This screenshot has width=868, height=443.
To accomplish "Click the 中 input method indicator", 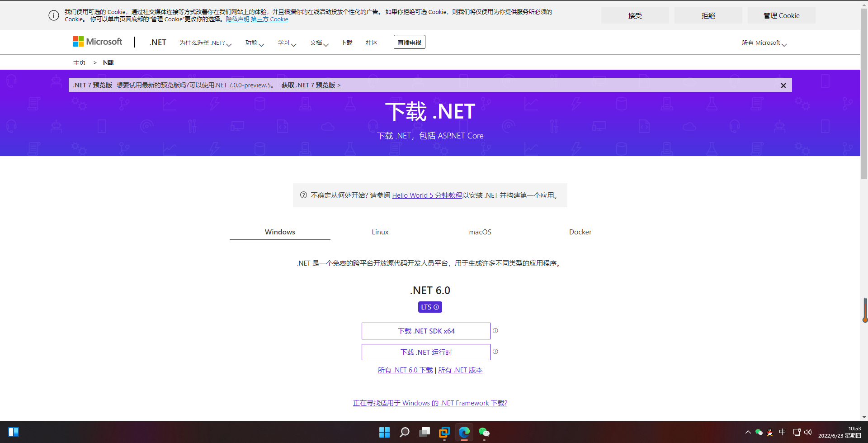I will pos(783,432).
